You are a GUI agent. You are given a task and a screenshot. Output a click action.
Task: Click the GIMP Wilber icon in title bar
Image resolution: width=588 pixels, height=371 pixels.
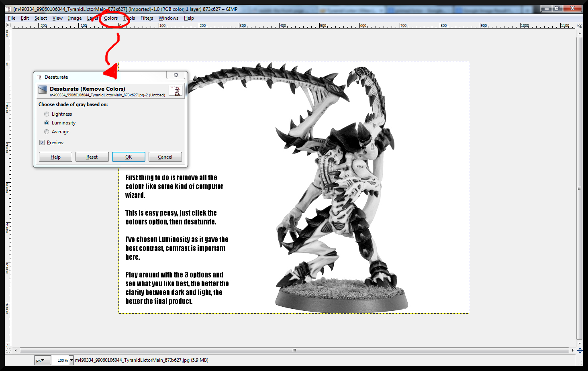pyautogui.click(x=8, y=9)
